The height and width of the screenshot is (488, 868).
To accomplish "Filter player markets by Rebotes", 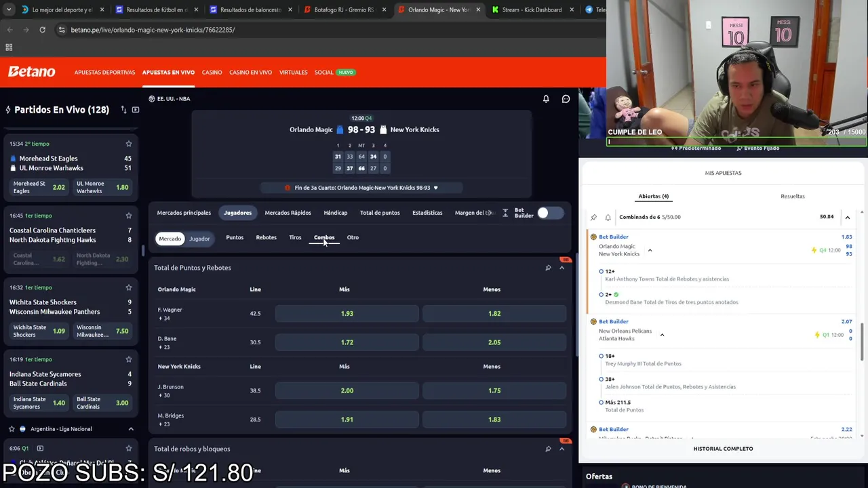I will pyautogui.click(x=266, y=238).
